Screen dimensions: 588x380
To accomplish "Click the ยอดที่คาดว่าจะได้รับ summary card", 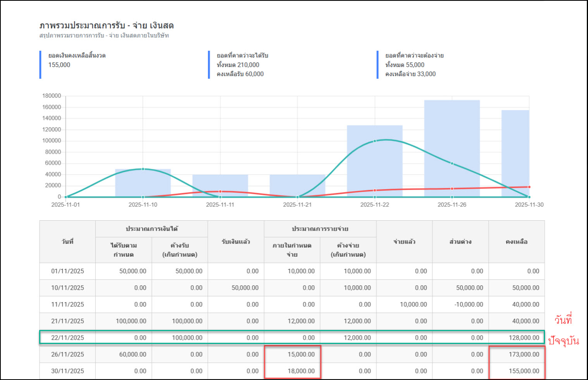I will (242, 65).
